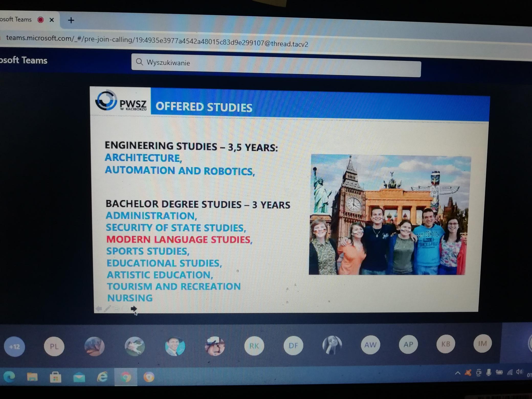Launch Microsoft Store from taskbar

click(x=56, y=377)
